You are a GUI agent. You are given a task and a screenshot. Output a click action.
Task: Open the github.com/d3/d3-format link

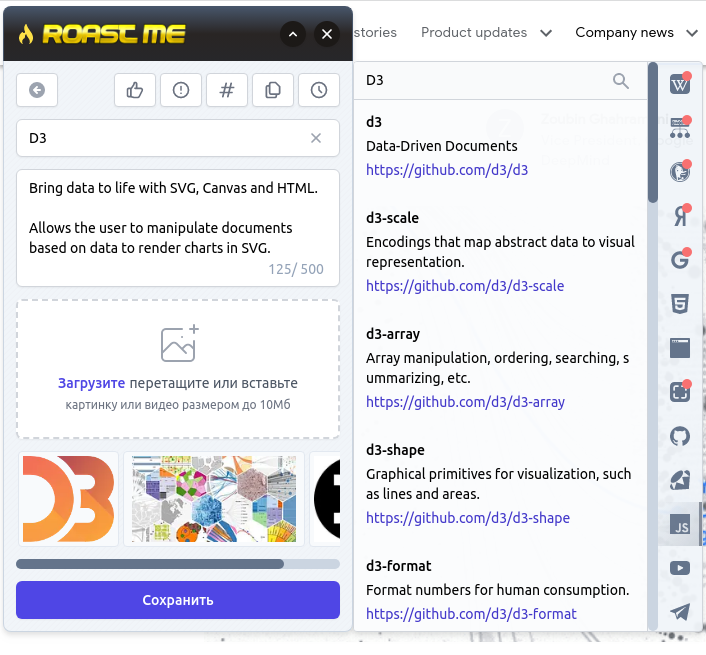(471, 614)
